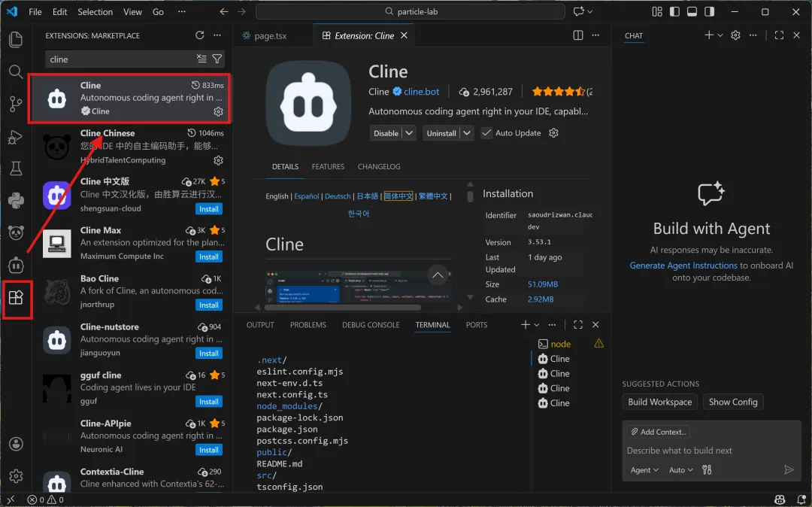
Task: Click the readme vertical scrollbar thumb
Action: point(470,196)
